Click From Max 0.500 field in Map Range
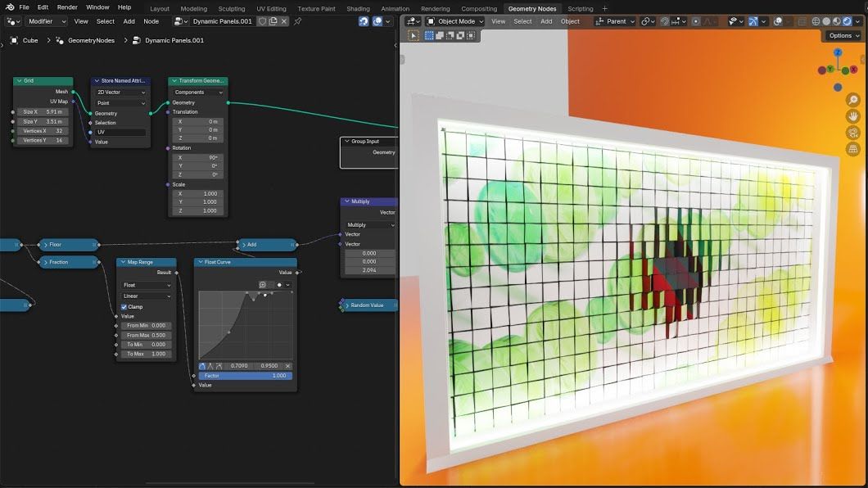Image resolution: width=868 pixels, height=488 pixels. pyautogui.click(x=147, y=335)
